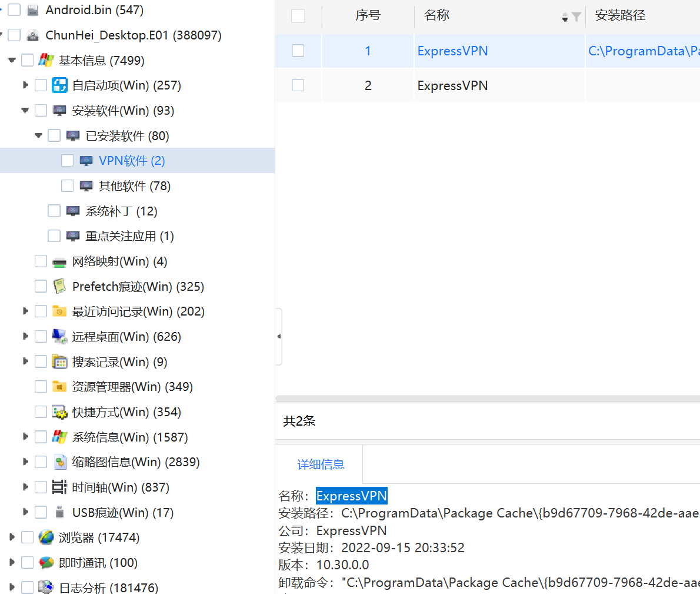
Task: Tick the 浏览器 (17474) checkbox
Action: [x=27, y=537]
